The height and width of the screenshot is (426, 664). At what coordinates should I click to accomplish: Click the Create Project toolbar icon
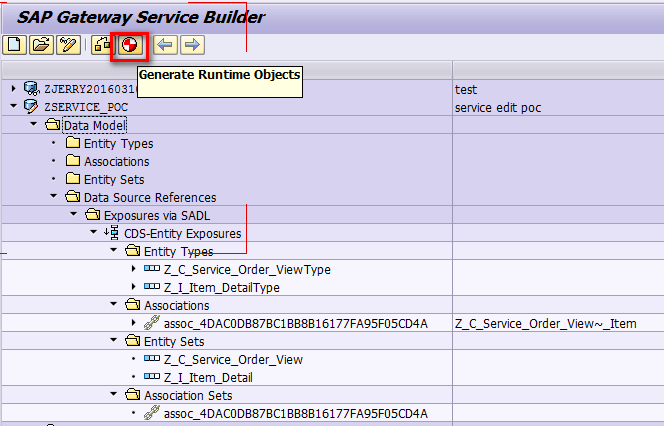[15, 45]
